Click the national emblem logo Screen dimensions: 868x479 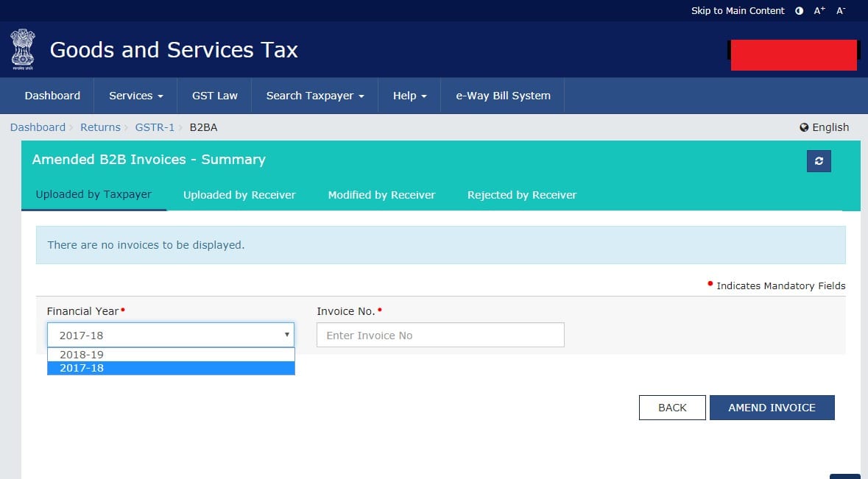[x=22, y=49]
